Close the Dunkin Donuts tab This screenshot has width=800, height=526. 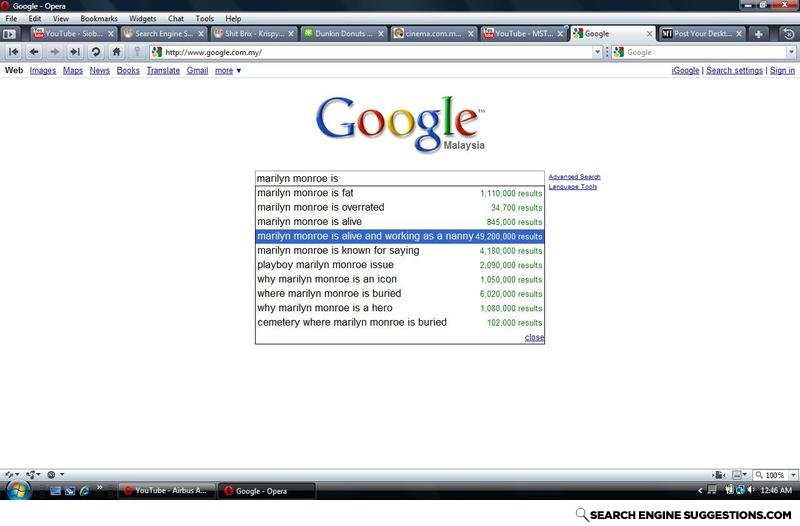click(381, 34)
